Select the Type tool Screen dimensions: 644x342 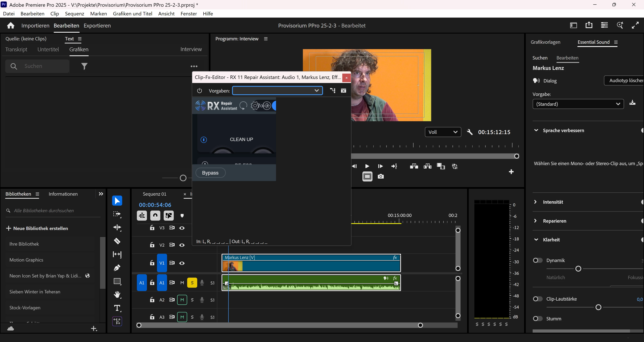pos(117,308)
